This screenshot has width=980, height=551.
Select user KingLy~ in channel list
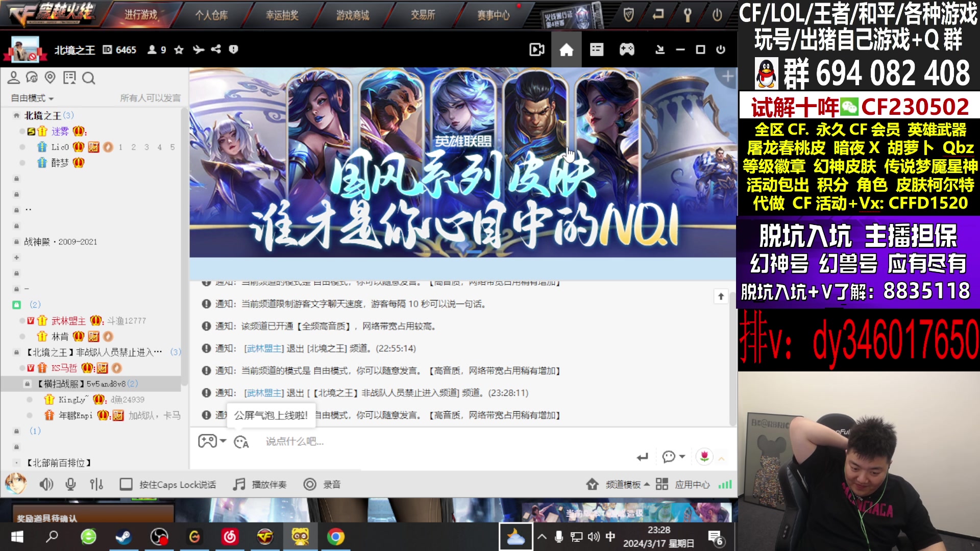pyautogui.click(x=73, y=399)
